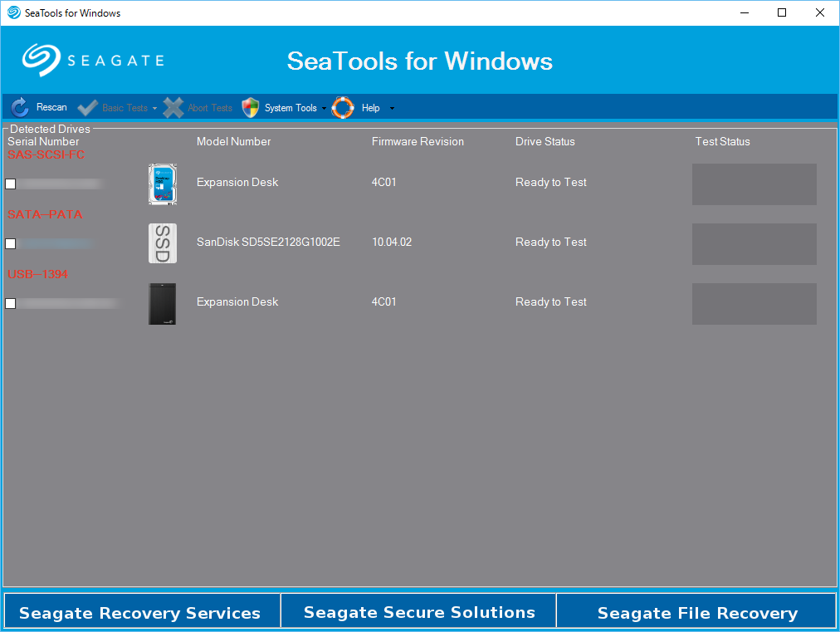Viewport: 840px width, 632px height.
Task: Click the Rescan toolbar icon
Action: coord(18,107)
